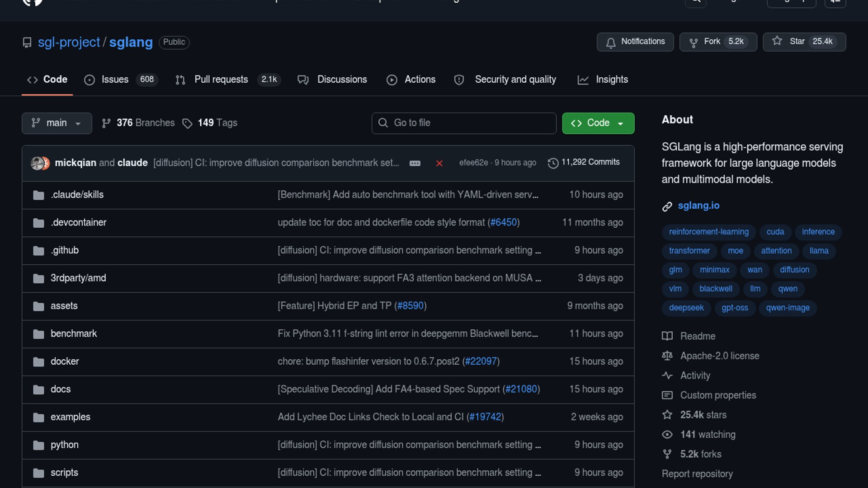Switch to Pull requests tab
This screenshot has height=488, width=868.
click(x=221, y=80)
